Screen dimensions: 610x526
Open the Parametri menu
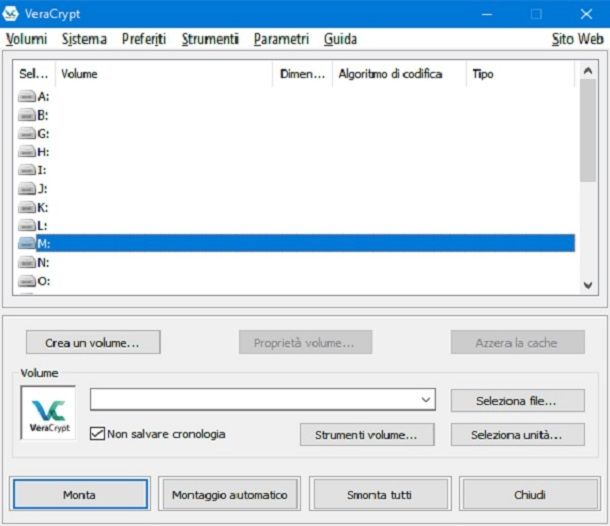[281, 39]
